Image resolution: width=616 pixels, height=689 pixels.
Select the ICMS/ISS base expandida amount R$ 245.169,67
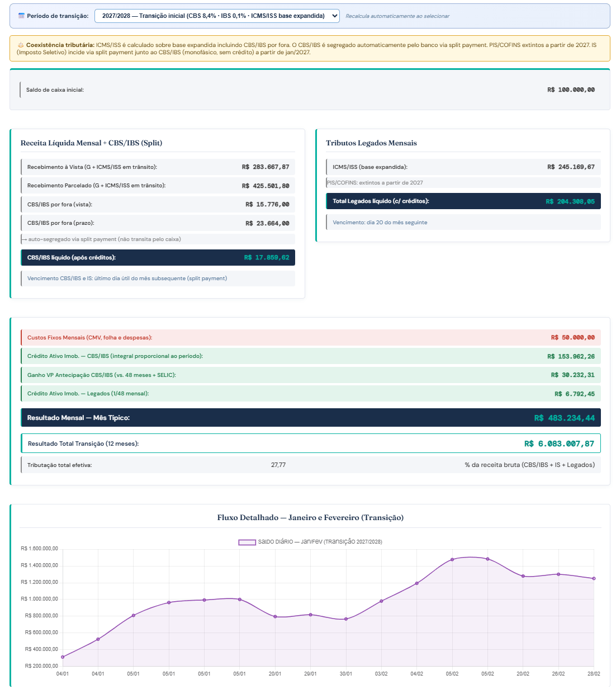pos(571,167)
